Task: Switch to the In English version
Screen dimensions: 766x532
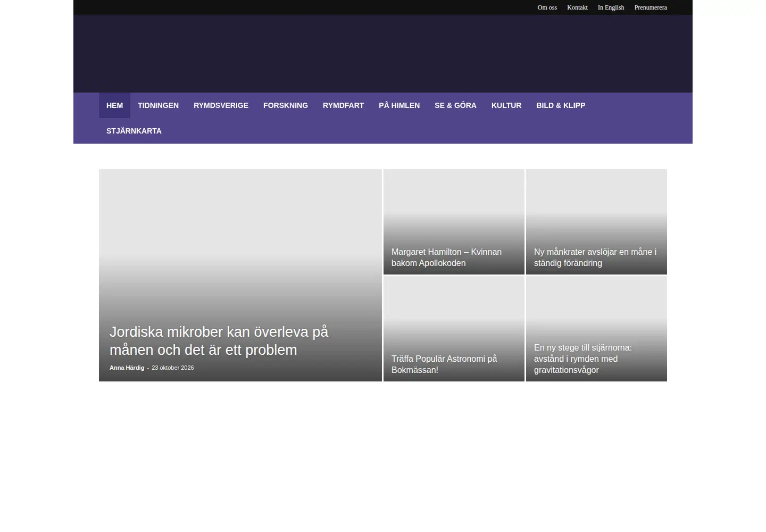Action: [x=611, y=7]
